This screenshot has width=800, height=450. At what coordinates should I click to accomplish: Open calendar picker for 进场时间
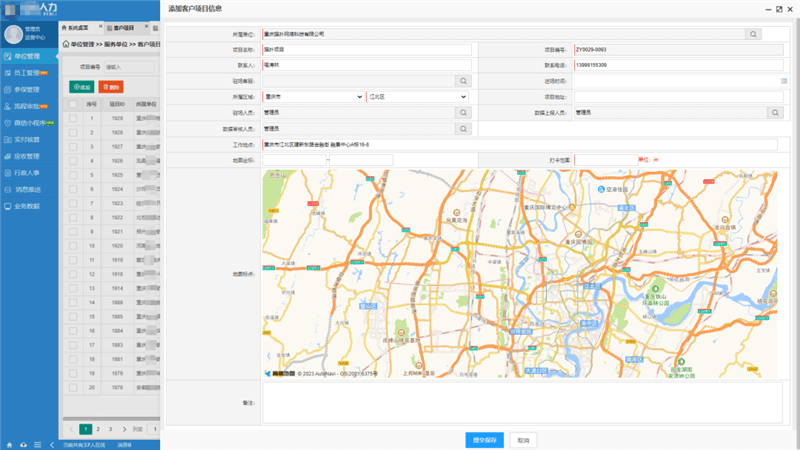point(784,81)
